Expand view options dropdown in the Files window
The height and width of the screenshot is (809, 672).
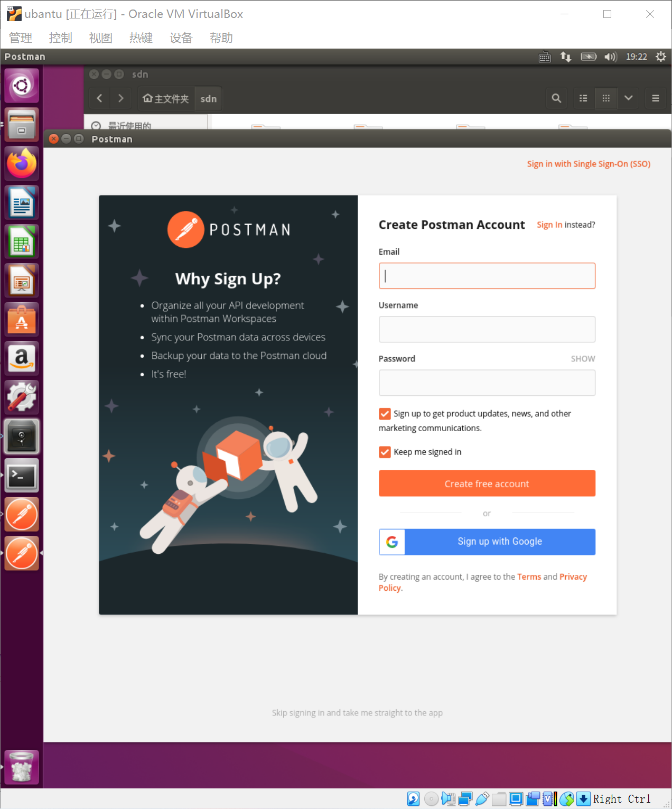coord(628,98)
